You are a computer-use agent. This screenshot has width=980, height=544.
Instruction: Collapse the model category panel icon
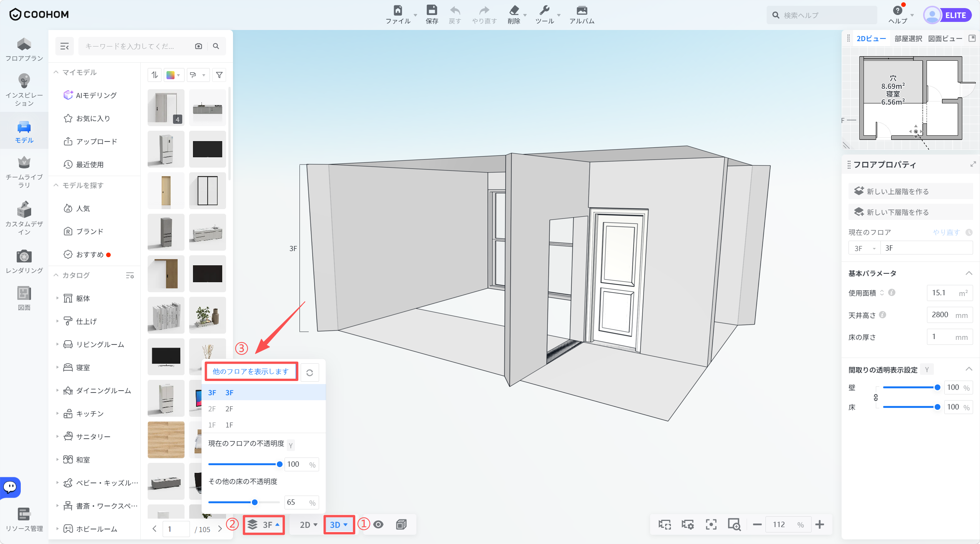65,47
